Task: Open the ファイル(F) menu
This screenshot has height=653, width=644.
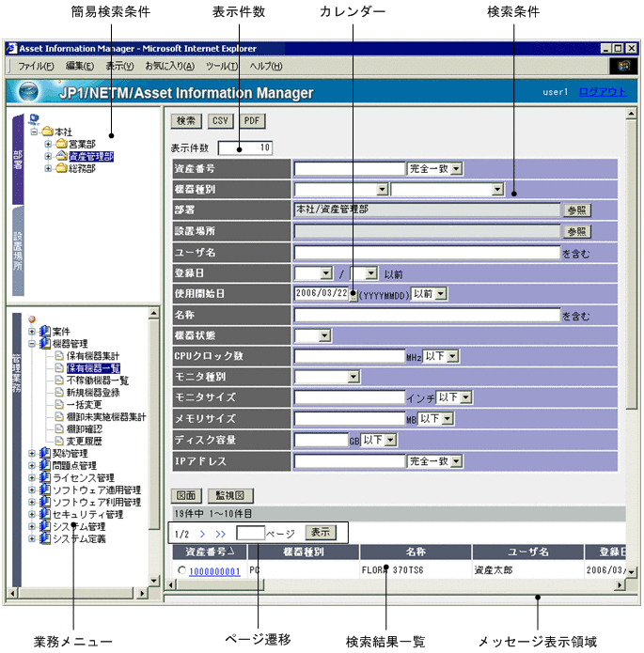Action: click(x=36, y=66)
